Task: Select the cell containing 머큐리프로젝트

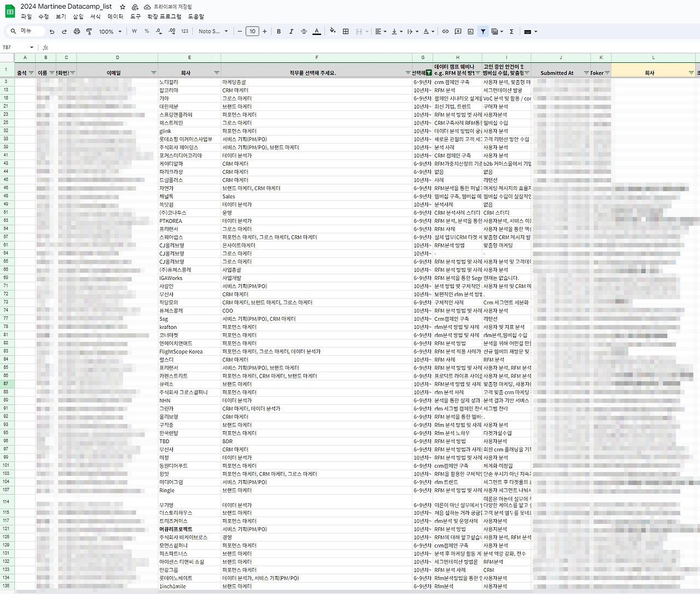Action: pyautogui.click(x=189, y=529)
